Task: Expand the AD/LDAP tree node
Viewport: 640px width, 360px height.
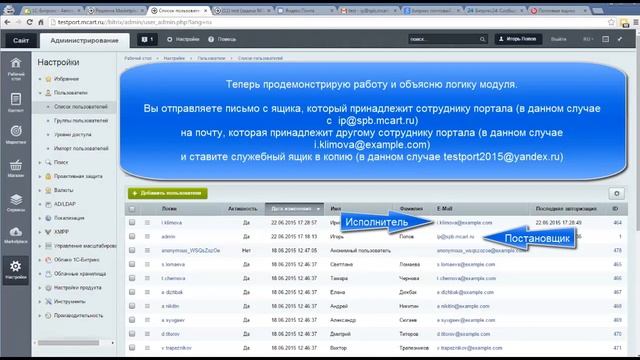Action: 40,204
